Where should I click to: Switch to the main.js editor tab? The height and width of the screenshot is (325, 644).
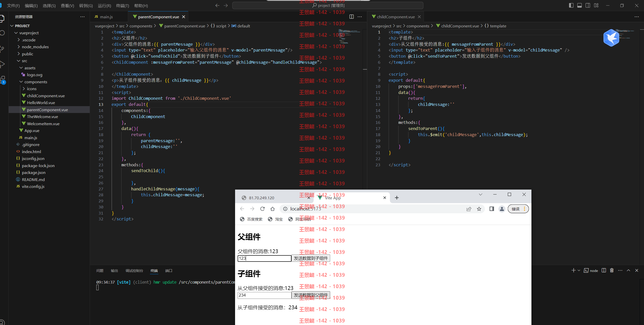pyautogui.click(x=106, y=17)
